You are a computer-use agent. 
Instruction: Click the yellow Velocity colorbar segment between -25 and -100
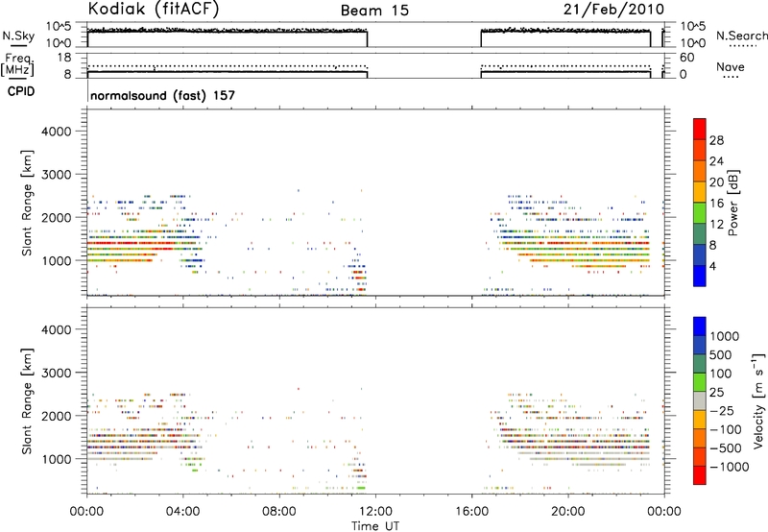pos(700,420)
